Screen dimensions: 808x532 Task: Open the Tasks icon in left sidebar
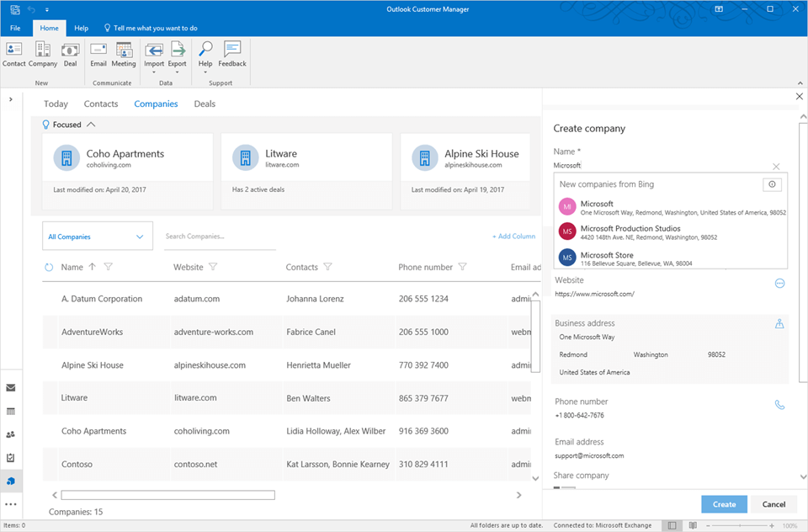pyautogui.click(x=11, y=458)
